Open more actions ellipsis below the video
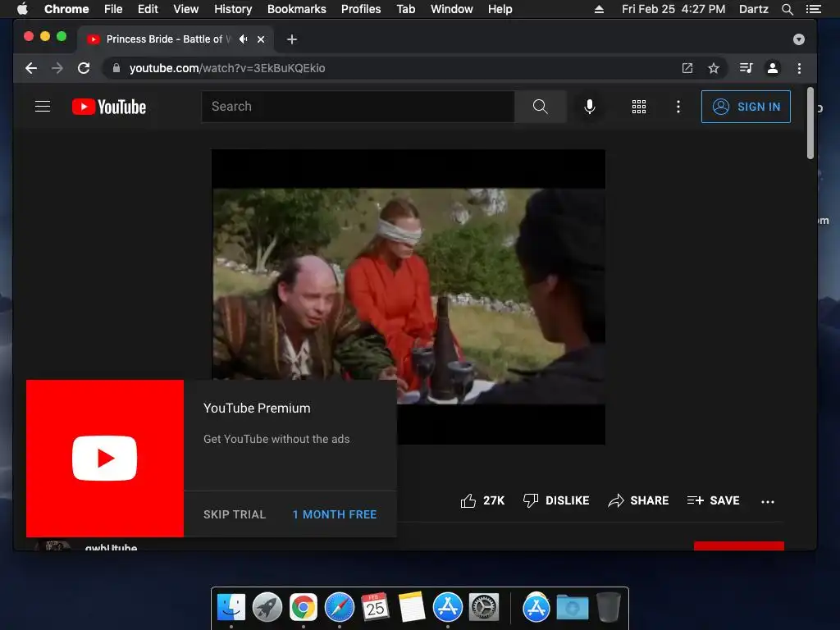 pyautogui.click(x=768, y=501)
